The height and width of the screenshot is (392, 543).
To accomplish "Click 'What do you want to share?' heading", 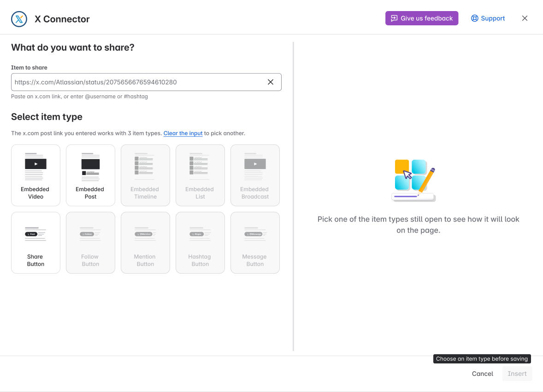I will pyautogui.click(x=73, y=47).
